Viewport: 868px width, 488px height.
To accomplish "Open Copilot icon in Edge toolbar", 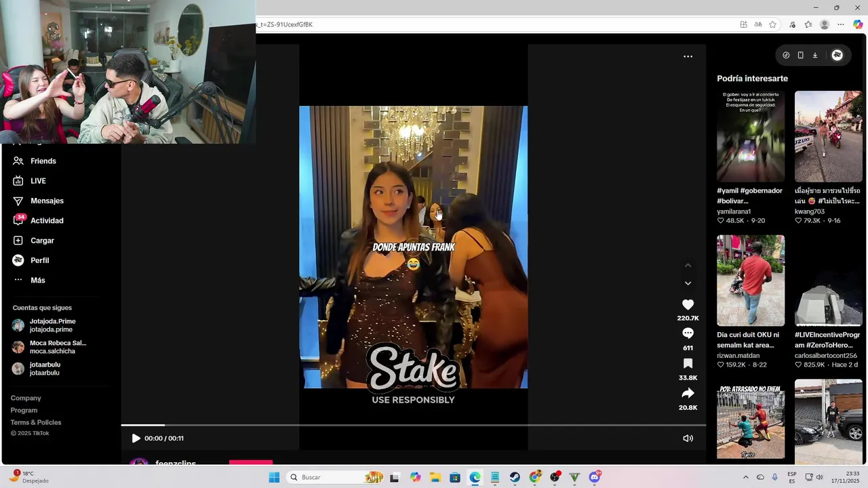I will [858, 24].
